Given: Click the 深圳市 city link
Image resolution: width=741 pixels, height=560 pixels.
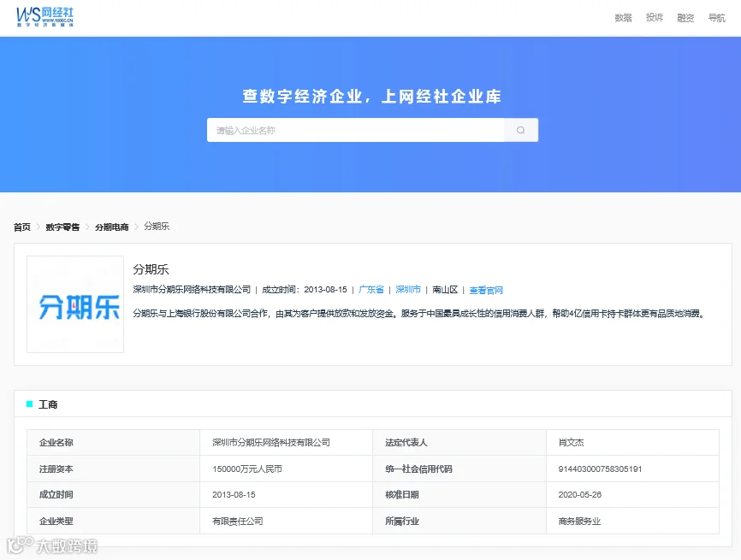Looking at the screenshot, I should click(408, 290).
